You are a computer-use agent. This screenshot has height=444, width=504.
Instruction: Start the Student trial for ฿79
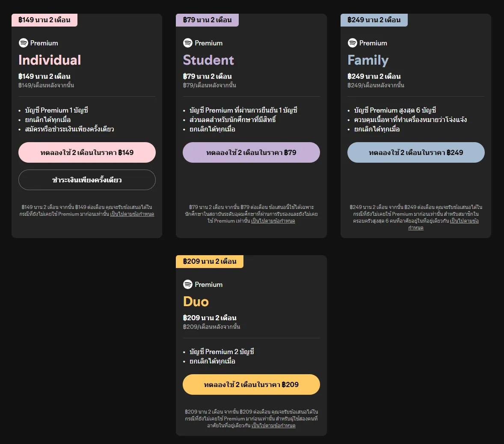coord(251,152)
